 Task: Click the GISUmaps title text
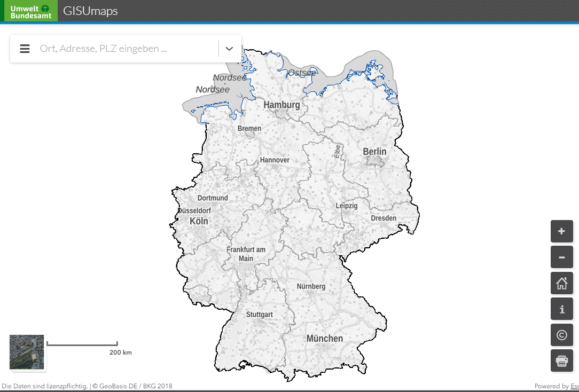point(90,11)
